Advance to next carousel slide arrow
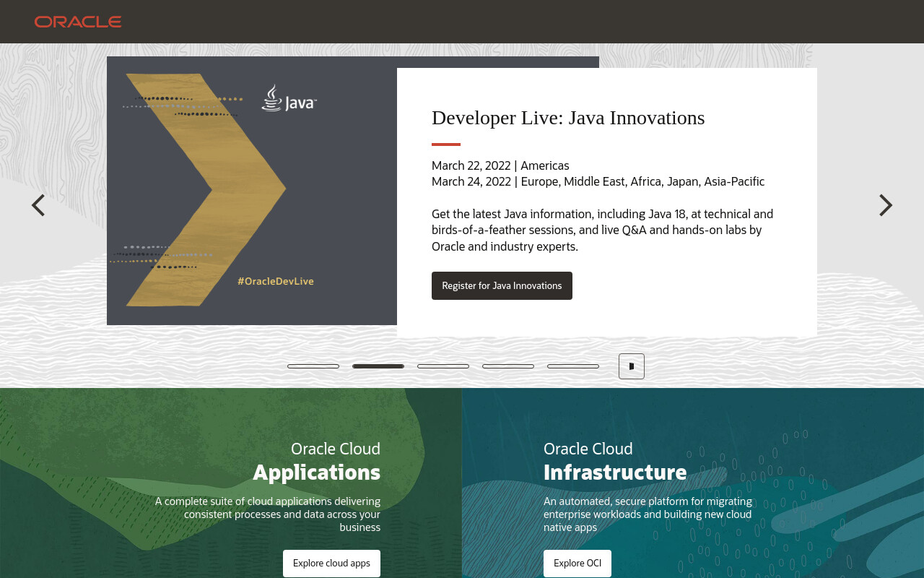 point(886,205)
